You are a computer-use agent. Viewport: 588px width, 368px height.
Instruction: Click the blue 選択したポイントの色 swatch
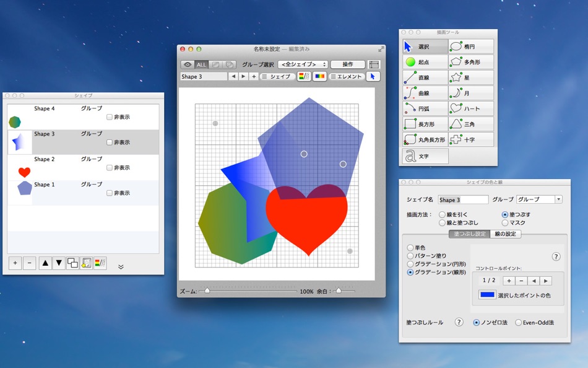click(487, 295)
